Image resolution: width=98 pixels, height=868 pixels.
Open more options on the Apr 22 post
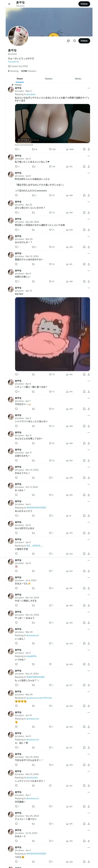tap(89, 202)
